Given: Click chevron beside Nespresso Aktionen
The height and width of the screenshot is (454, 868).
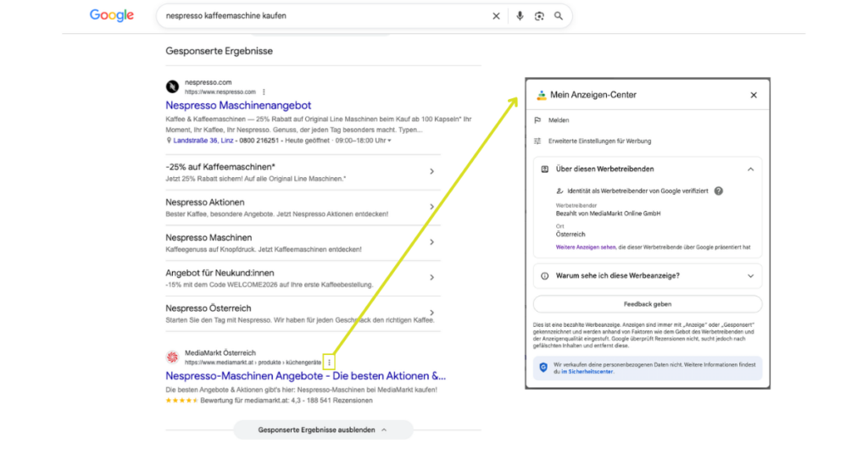Looking at the screenshot, I should pos(431,207).
